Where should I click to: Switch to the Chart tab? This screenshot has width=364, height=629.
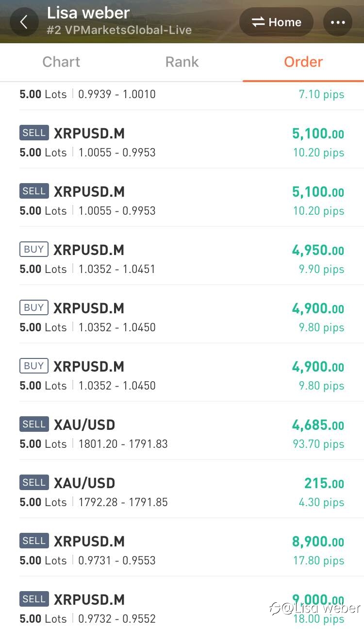61,62
